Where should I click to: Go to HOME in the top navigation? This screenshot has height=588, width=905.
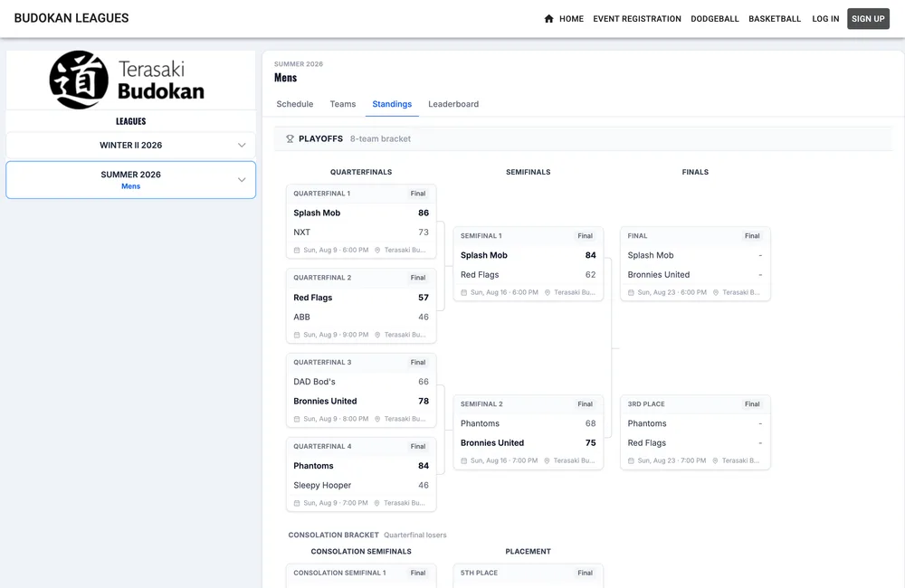click(571, 18)
